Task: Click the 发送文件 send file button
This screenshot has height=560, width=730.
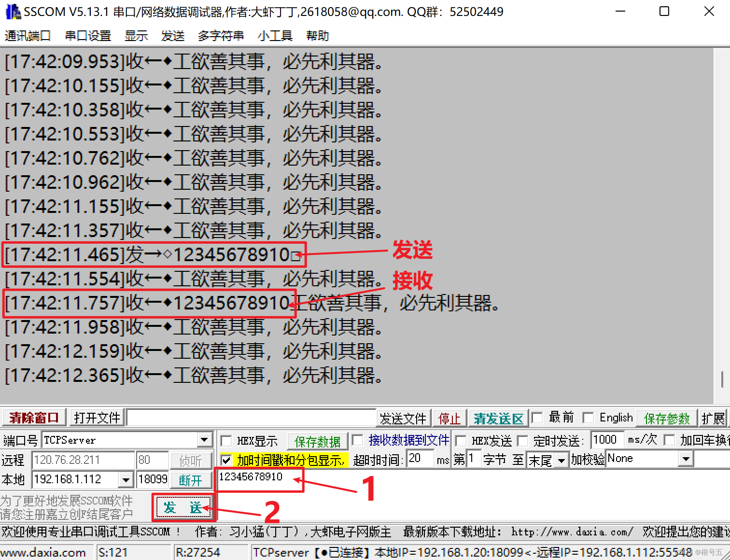Action: pos(403,418)
